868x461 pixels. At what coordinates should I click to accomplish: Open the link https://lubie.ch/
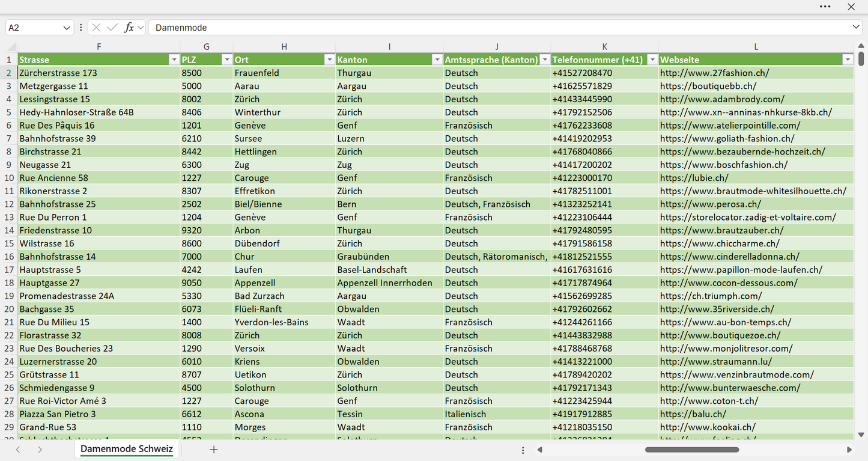tap(694, 178)
